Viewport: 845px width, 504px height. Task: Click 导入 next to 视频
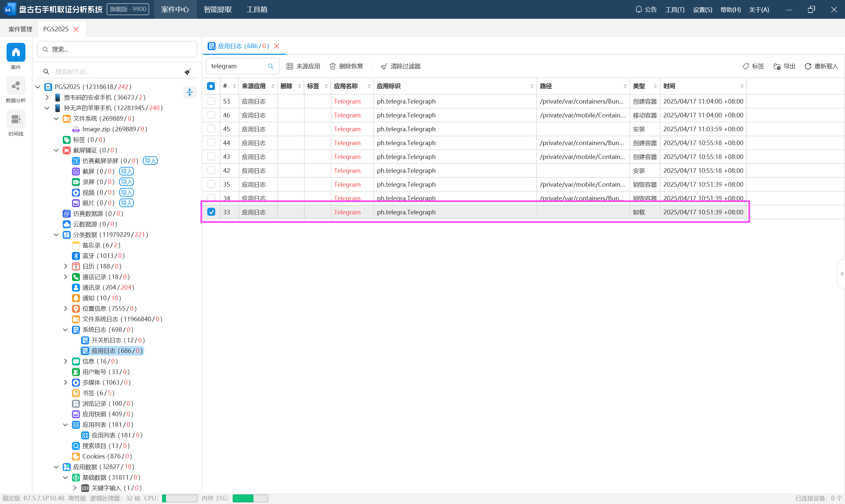(126, 192)
